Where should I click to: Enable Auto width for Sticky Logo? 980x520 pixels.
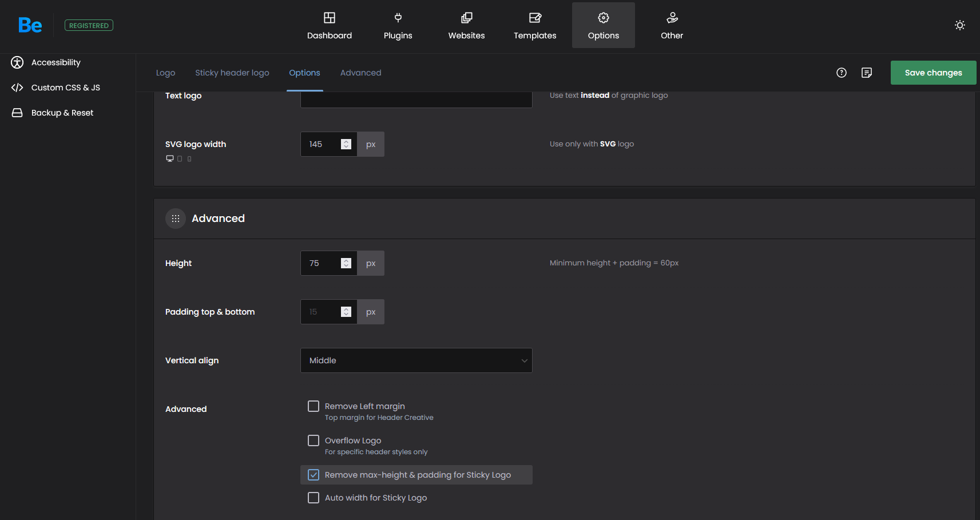point(314,498)
